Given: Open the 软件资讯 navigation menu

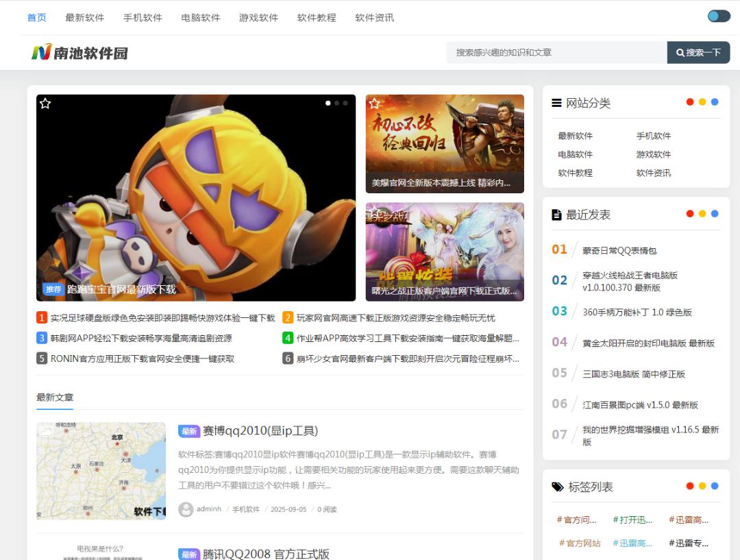Looking at the screenshot, I should (x=375, y=17).
